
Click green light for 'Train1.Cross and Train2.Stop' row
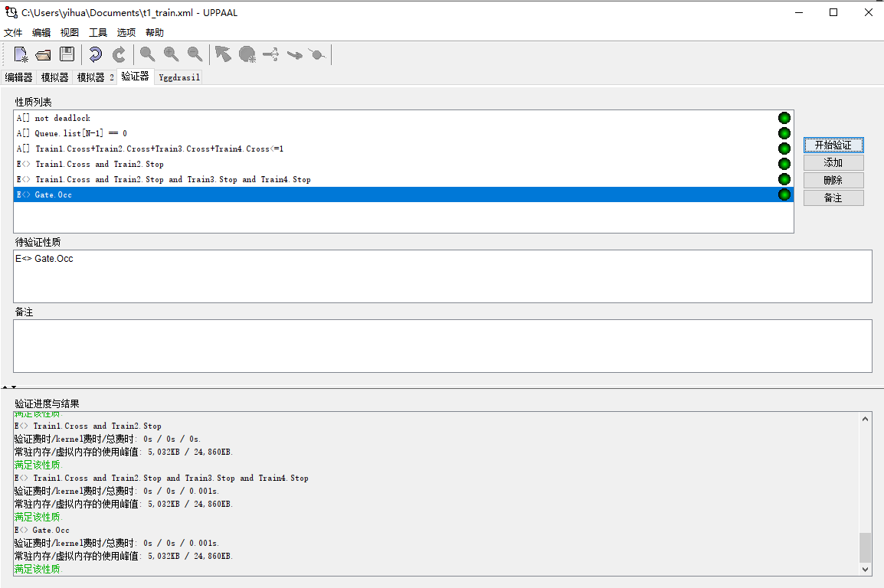click(784, 164)
